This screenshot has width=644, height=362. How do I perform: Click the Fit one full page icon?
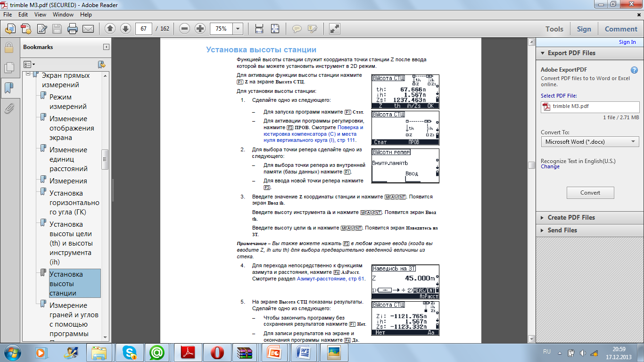coord(275,29)
